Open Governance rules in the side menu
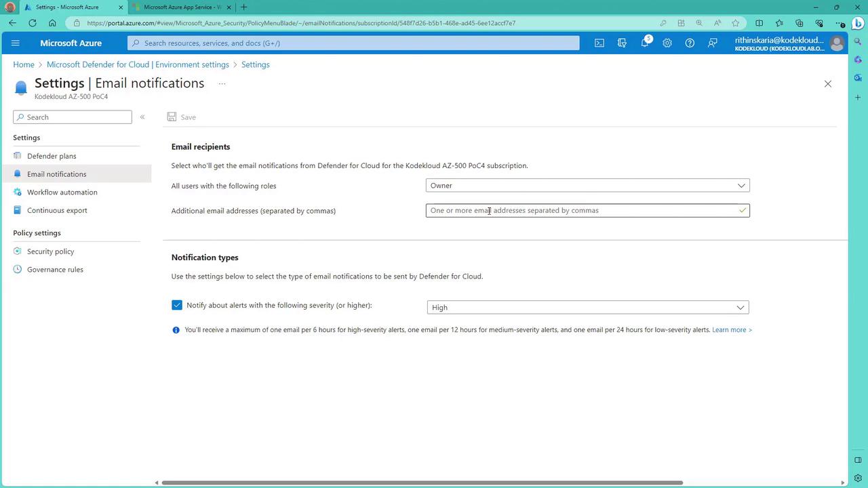Screen dimensions: 868x488 55,270
